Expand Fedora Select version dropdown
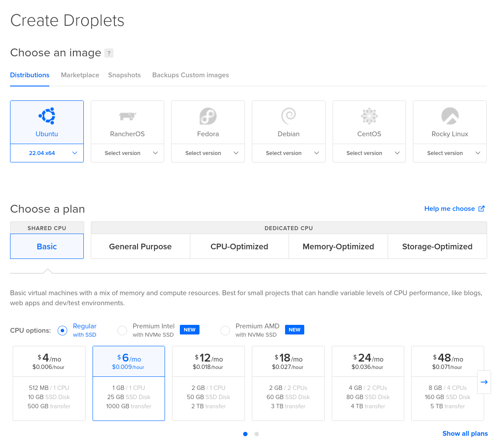The height and width of the screenshot is (448, 502). click(208, 153)
